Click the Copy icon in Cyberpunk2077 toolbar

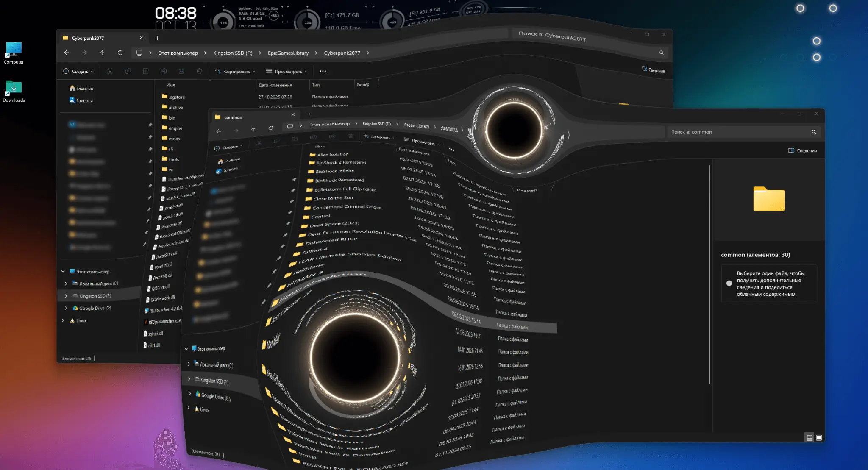128,71
